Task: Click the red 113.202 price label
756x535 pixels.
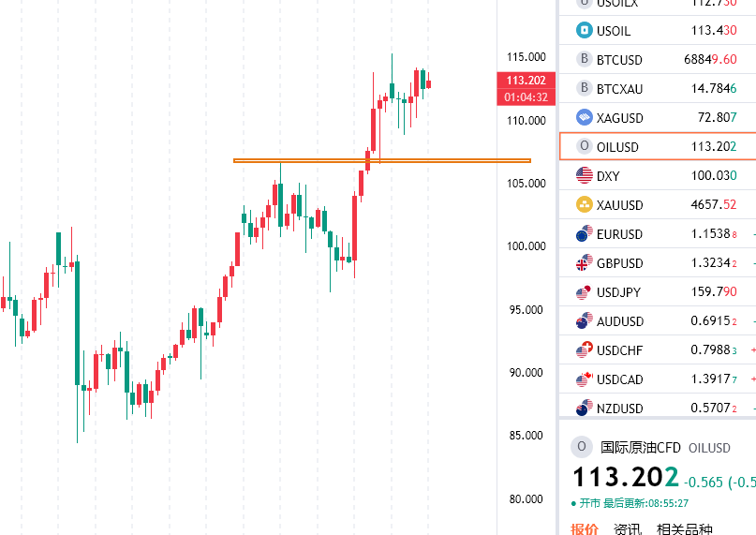Action: (x=525, y=81)
